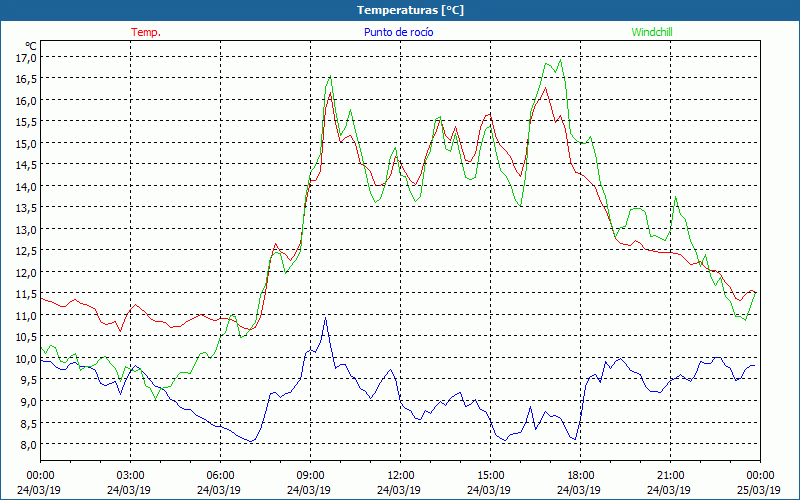Viewport: 800px width, 500px height.
Task: Select the blue 'Punto de rocío' legend label
Action: [x=398, y=32]
